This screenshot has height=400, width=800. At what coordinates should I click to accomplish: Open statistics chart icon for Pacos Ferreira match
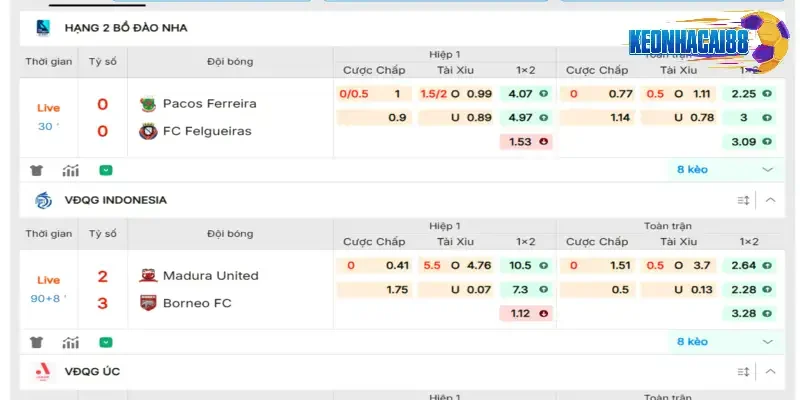[x=70, y=170]
